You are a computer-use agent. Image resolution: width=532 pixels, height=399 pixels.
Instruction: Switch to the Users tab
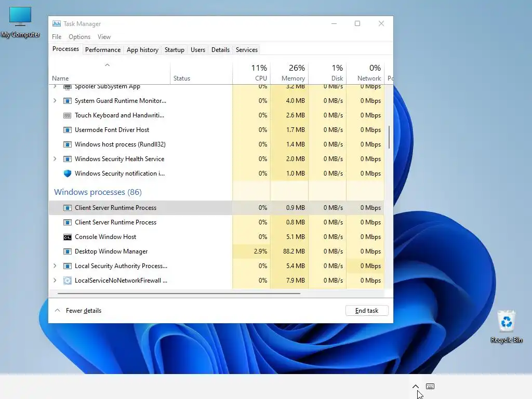(198, 50)
